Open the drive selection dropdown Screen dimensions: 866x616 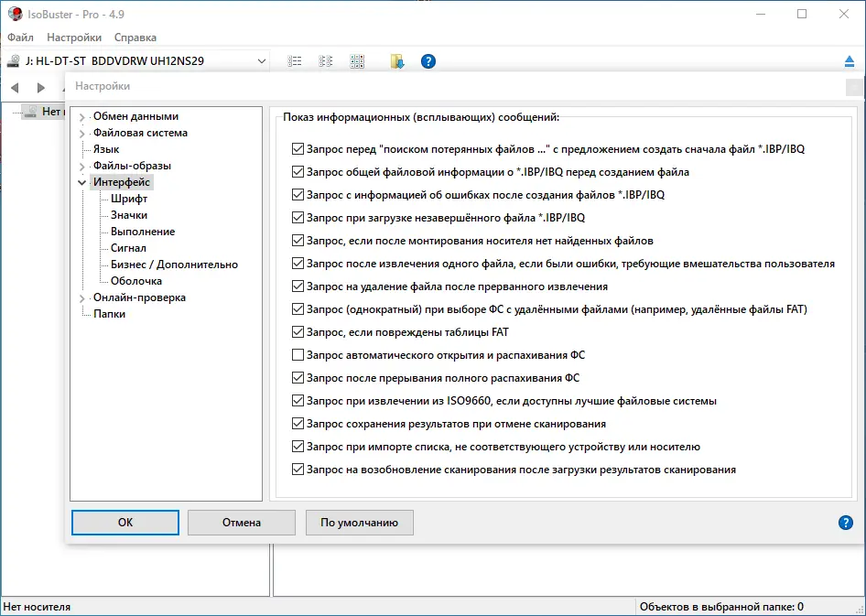(262, 61)
